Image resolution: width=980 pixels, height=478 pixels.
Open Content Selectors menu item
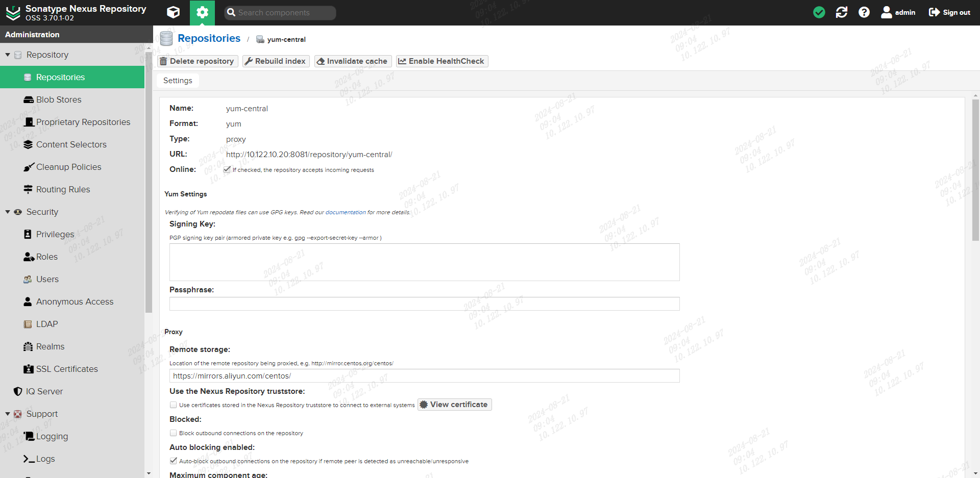click(x=72, y=144)
